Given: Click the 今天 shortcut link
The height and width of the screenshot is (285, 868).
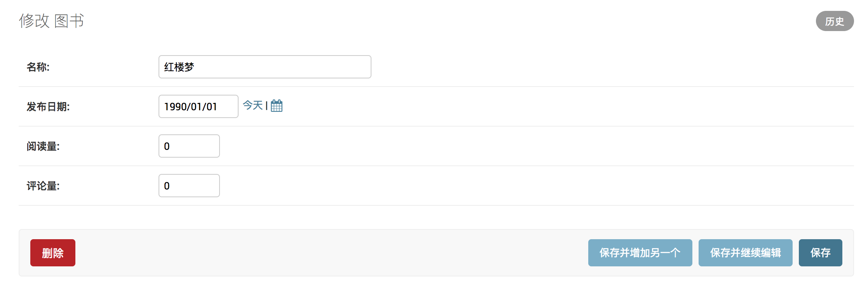Looking at the screenshot, I should [253, 105].
